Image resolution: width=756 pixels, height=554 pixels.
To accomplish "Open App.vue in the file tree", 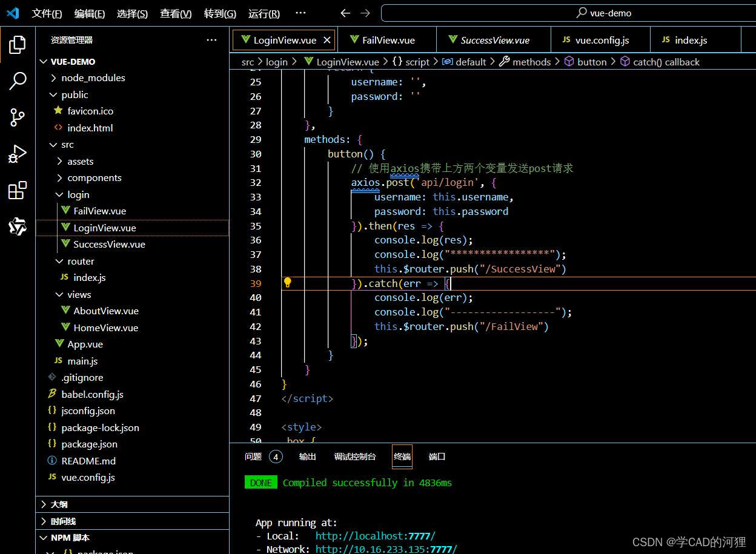I will (85, 344).
